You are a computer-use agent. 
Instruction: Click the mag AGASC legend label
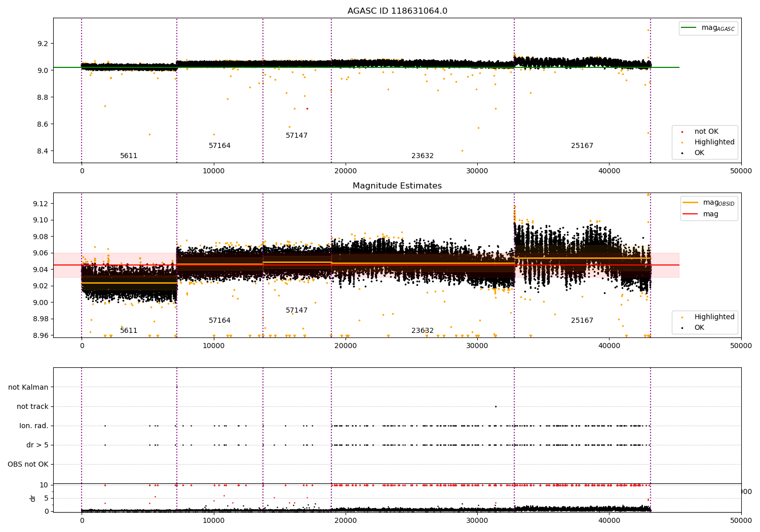coord(718,28)
